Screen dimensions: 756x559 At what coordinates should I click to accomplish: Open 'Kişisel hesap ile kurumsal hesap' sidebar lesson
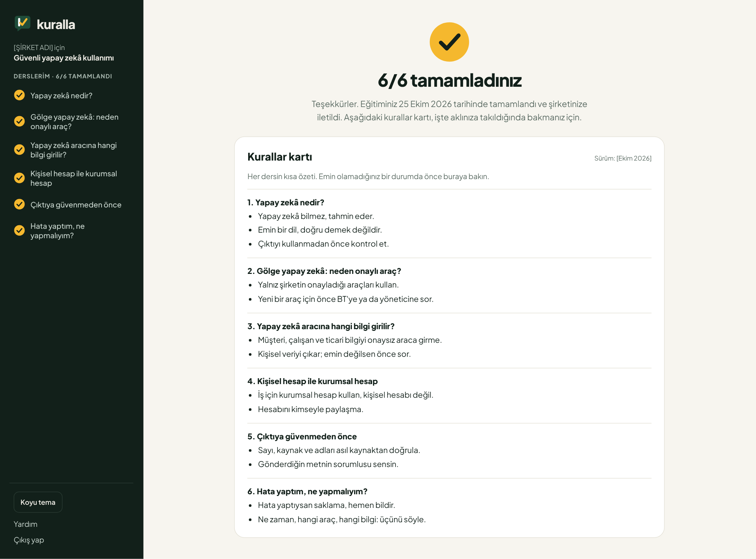(73, 178)
